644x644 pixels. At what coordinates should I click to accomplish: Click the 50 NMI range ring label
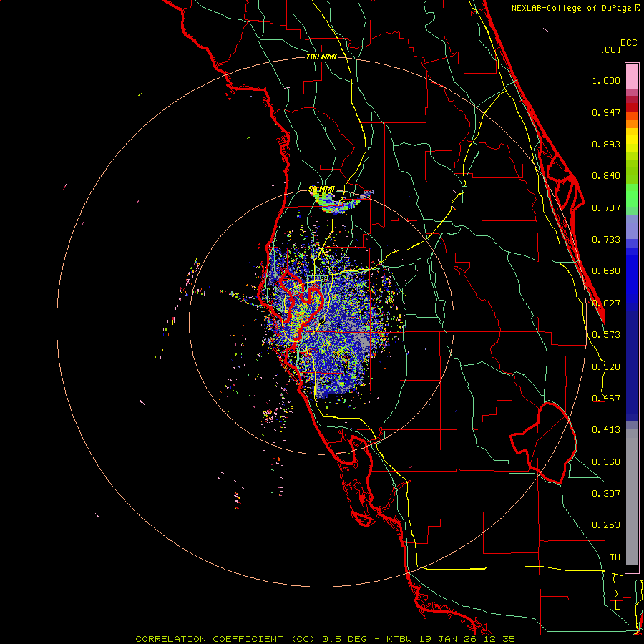coord(321,189)
